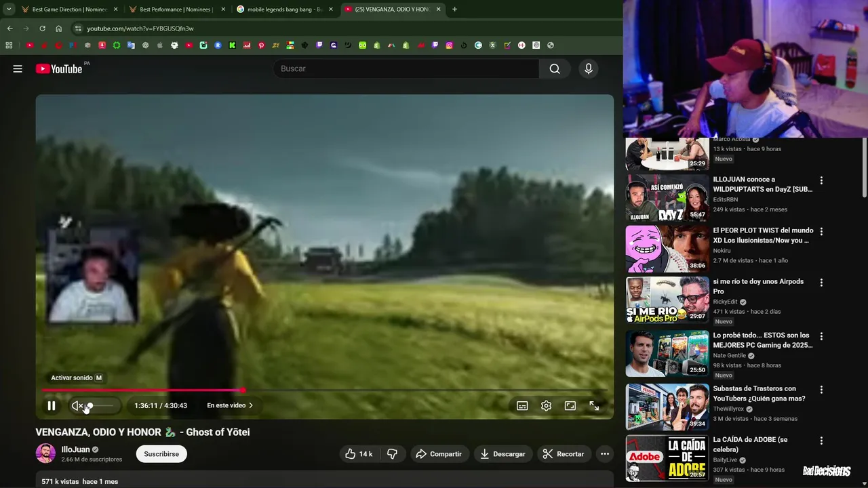This screenshot has width=868, height=488.
Task: Open the tab search dropdown arrow
Action: pos(9,9)
